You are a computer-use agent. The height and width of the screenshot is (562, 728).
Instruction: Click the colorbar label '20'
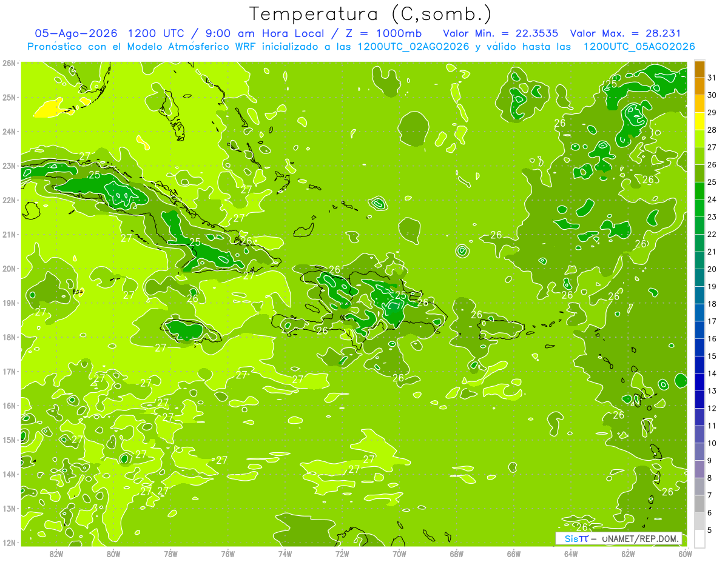[712, 269]
